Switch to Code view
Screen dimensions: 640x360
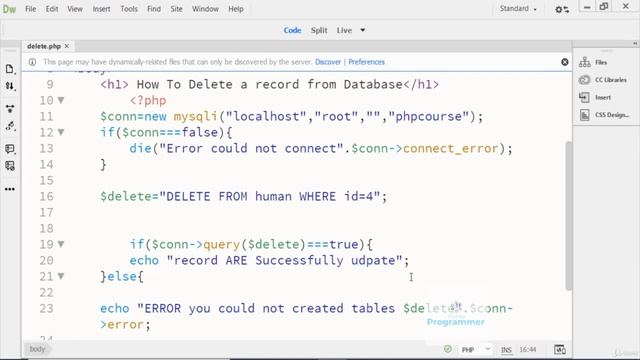(x=292, y=30)
